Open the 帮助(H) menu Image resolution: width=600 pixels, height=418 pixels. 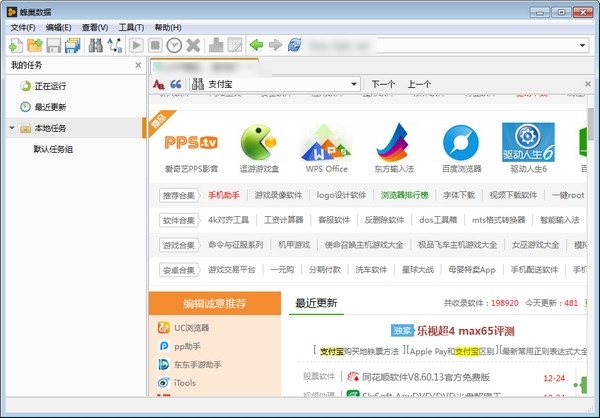coord(168,28)
